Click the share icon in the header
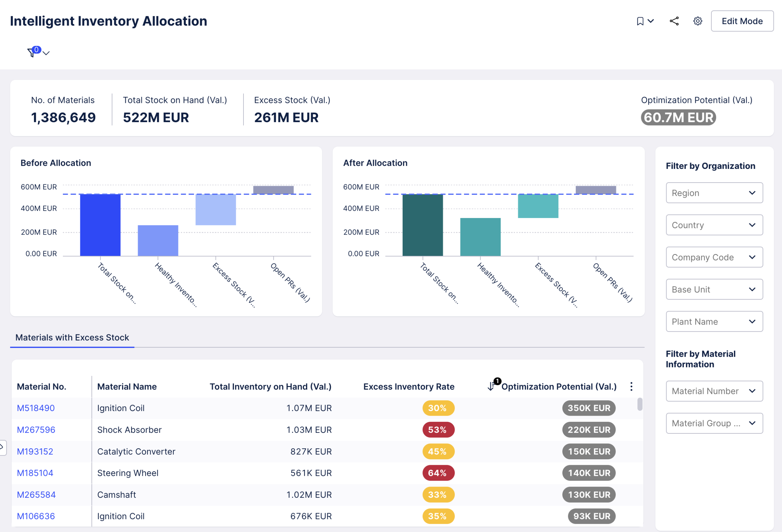 674,21
